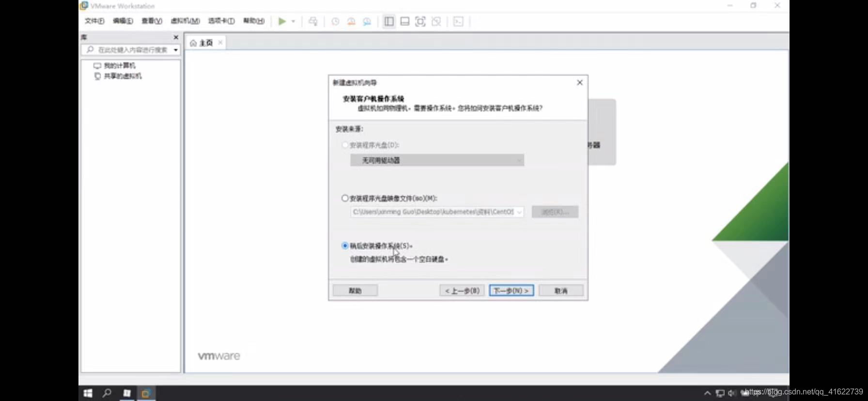Image resolution: width=868 pixels, height=401 pixels.
Task: Click the console view toolbar icon
Action: click(458, 21)
